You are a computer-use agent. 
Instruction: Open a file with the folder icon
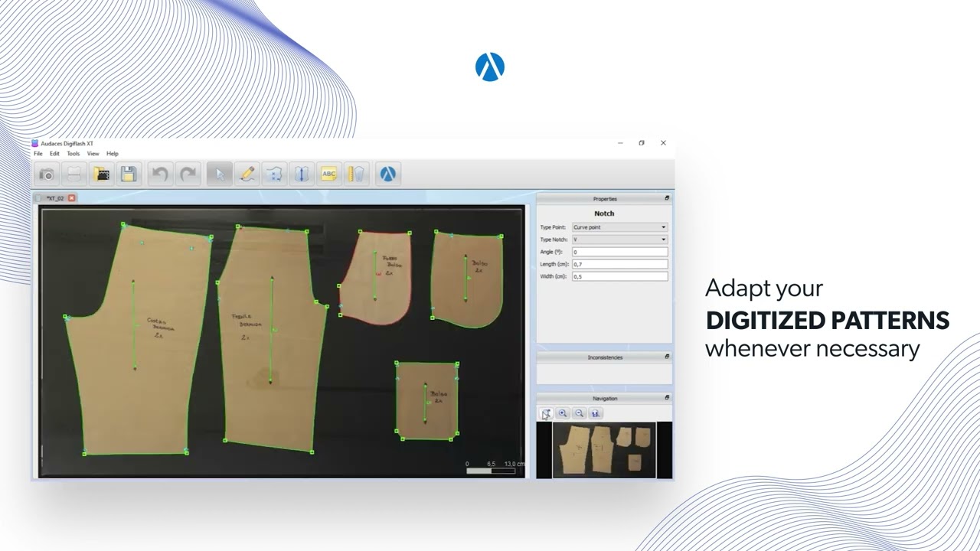tap(102, 174)
